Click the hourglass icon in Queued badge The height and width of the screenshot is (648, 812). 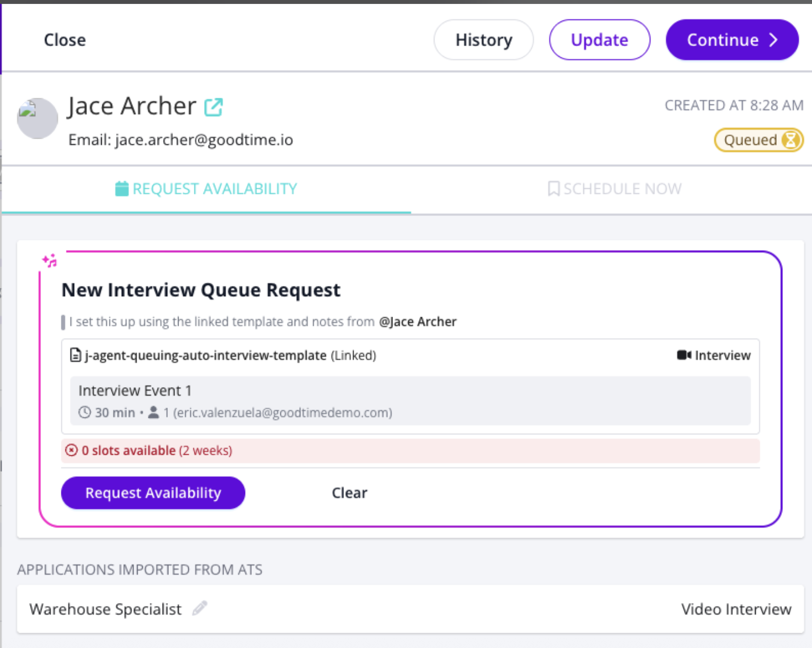tap(790, 140)
